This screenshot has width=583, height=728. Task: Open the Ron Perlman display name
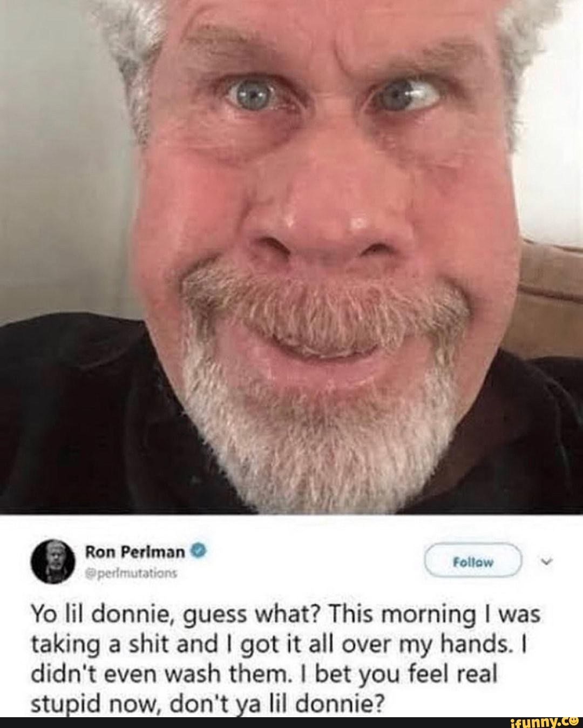[136, 552]
